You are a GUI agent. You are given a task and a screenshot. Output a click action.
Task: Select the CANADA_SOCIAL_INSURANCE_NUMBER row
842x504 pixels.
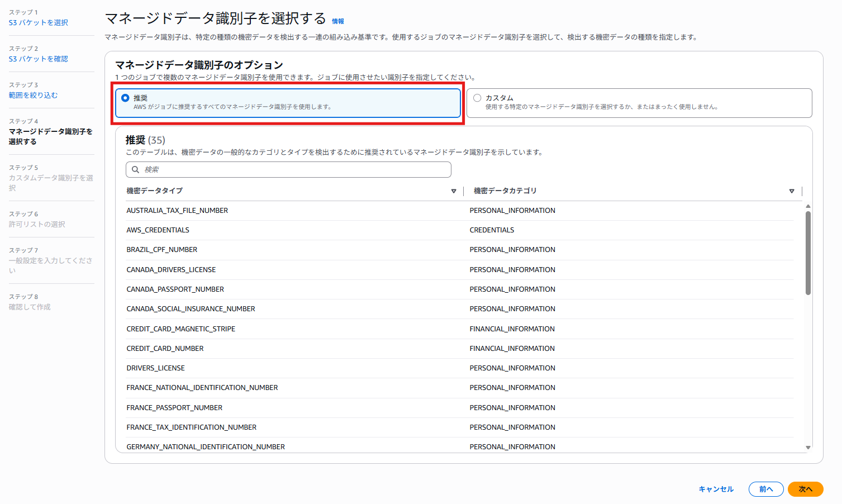click(x=460, y=309)
